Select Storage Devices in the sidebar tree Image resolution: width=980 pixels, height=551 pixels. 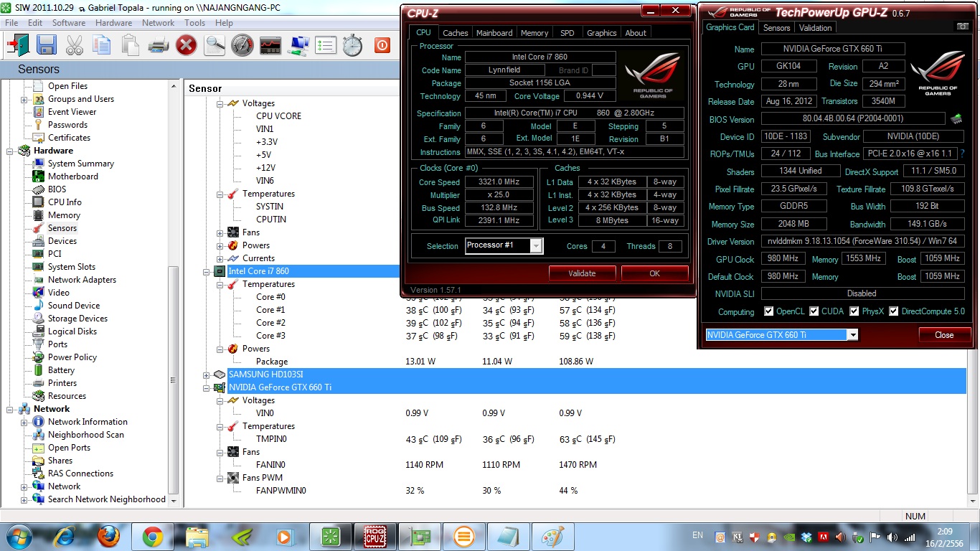(x=77, y=319)
